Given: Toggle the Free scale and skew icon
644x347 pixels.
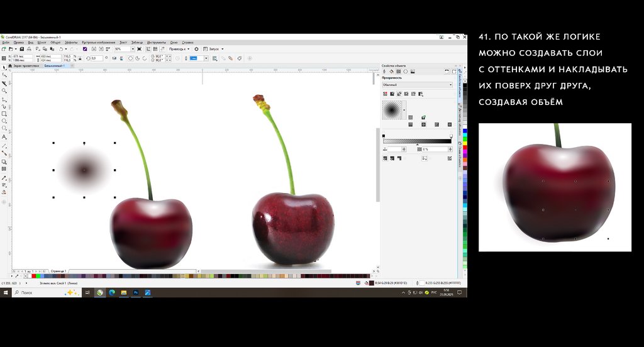Looking at the screenshot, I should point(425,158).
